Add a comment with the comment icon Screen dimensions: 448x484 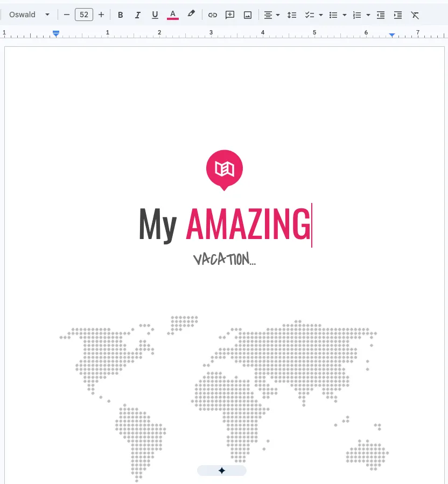pyautogui.click(x=230, y=15)
